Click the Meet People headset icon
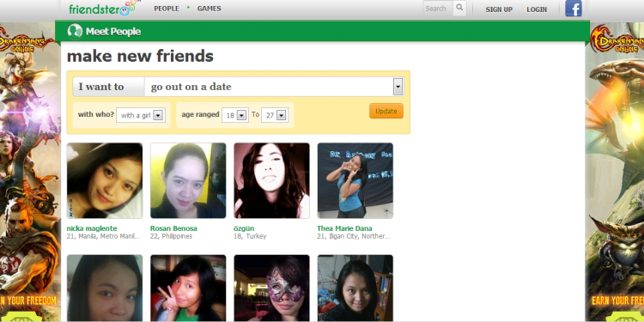Image resolution: width=644 pixels, height=322 pixels. coord(76,31)
